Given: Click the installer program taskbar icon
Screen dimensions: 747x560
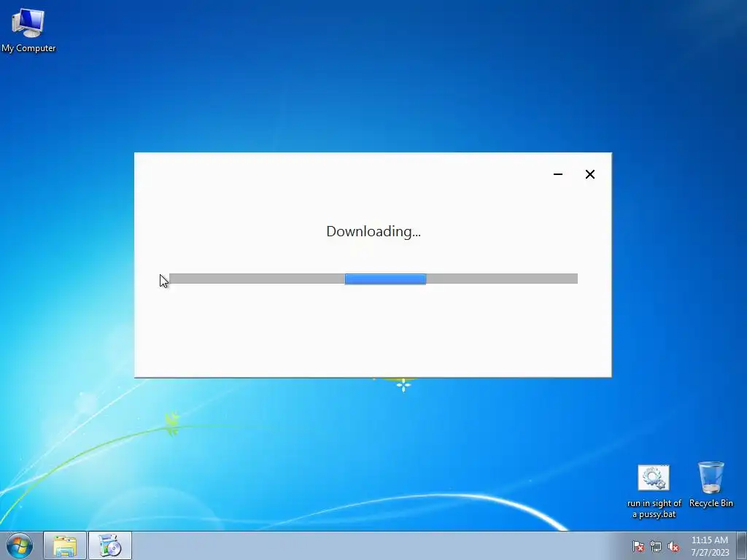Looking at the screenshot, I should pyautogui.click(x=109, y=545).
